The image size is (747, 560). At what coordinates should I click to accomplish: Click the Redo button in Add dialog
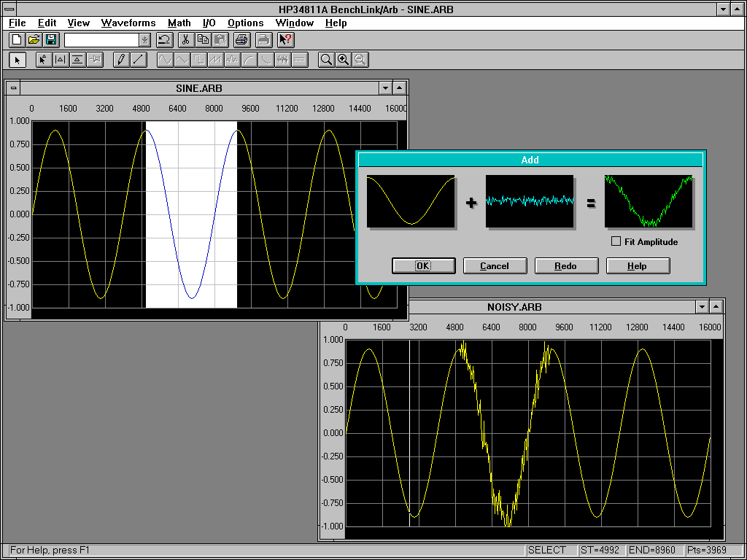(x=566, y=265)
